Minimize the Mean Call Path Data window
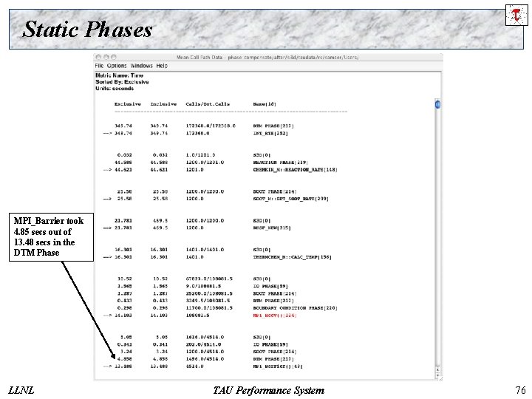 [106, 57]
